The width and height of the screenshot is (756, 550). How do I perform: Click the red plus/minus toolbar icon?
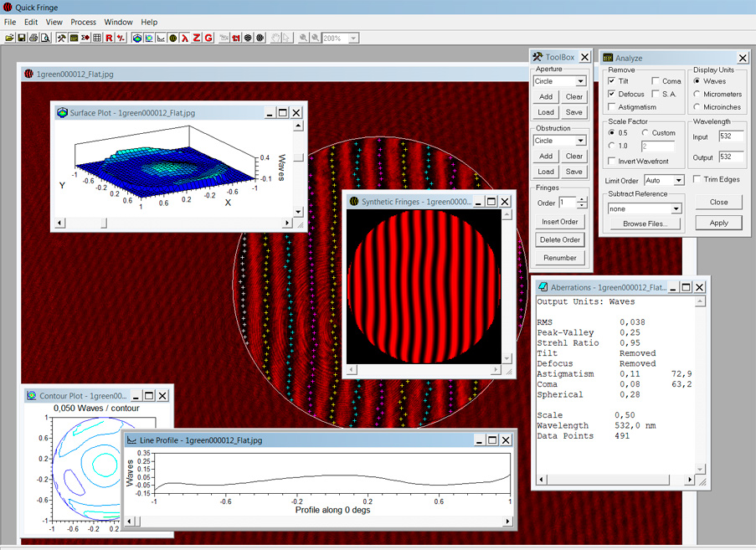tap(121, 38)
